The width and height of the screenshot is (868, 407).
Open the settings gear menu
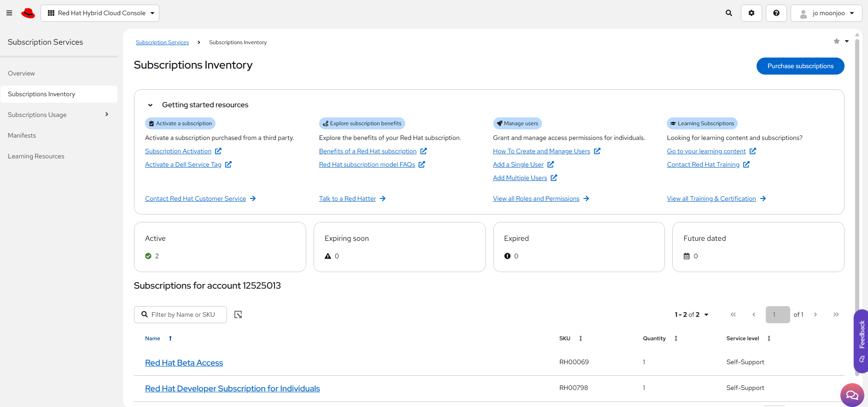point(751,13)
